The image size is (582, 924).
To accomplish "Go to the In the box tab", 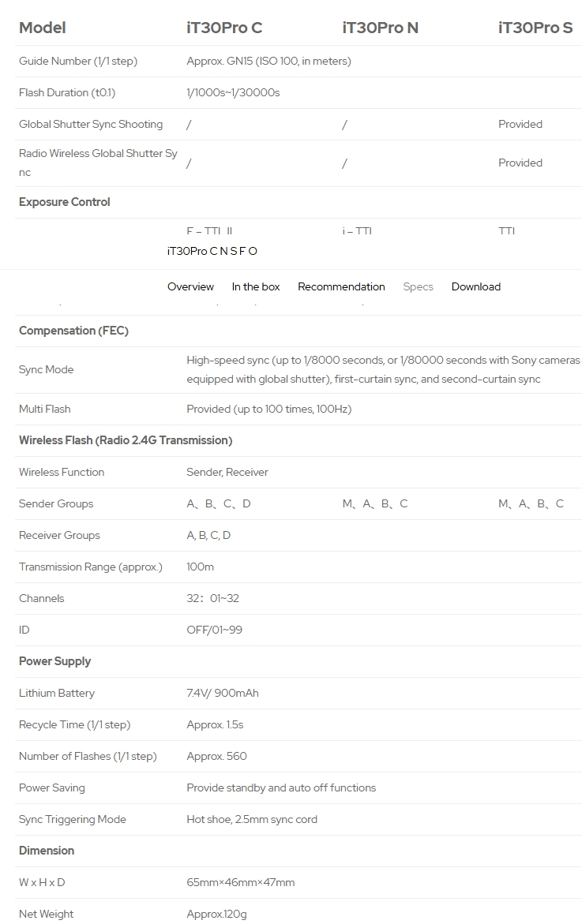I will (x=256, y=286).
